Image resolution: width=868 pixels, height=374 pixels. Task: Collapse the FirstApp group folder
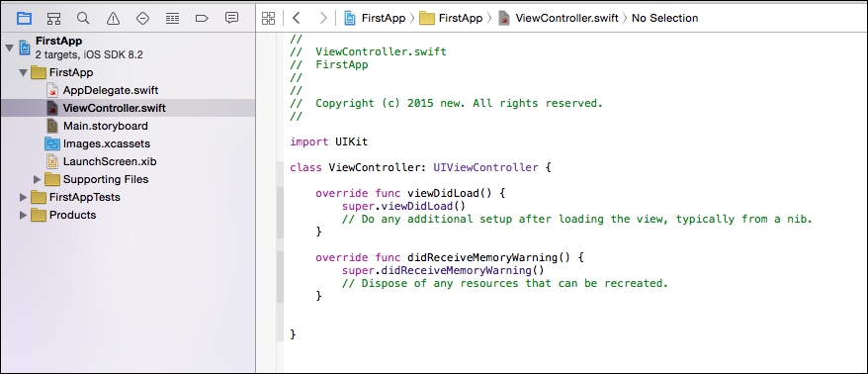(23, 72)
